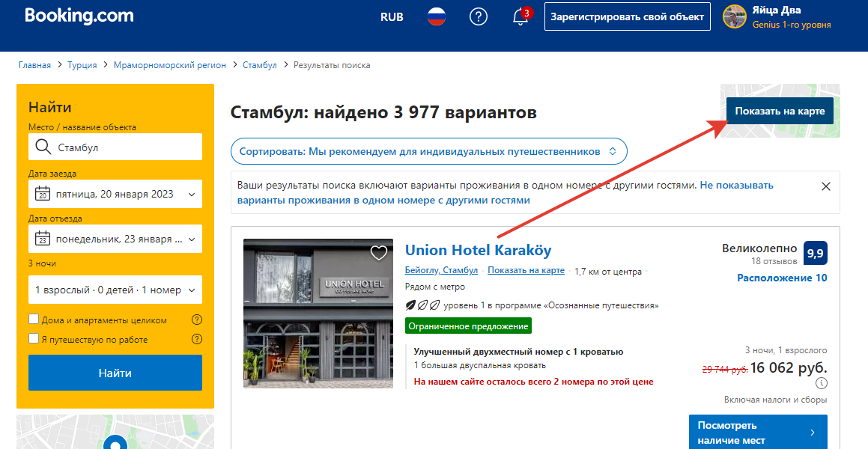This screenshot has height=449, width=868.
Task: Save Union Hotel Karaköy with heart icon
Action: 379,253
